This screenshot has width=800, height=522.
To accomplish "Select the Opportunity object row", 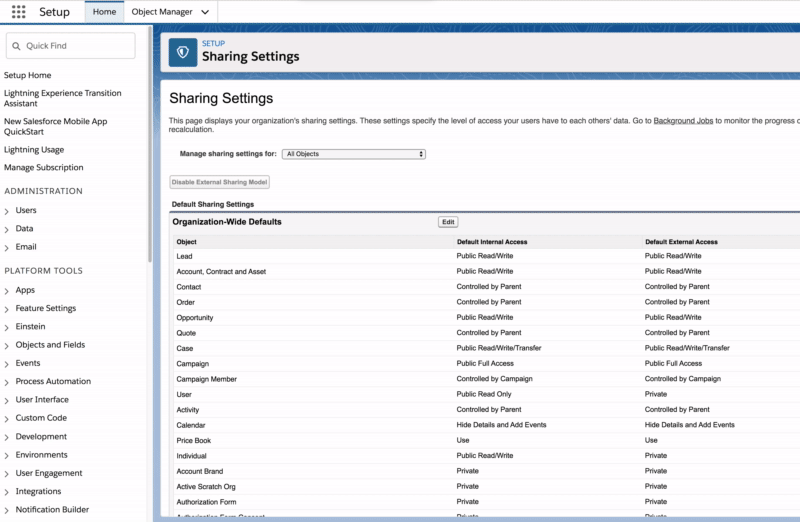I will (486, 317).
